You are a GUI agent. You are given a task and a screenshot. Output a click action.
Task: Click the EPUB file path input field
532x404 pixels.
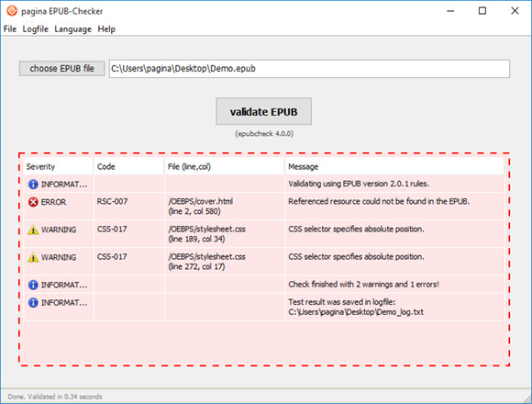point(309,69)
